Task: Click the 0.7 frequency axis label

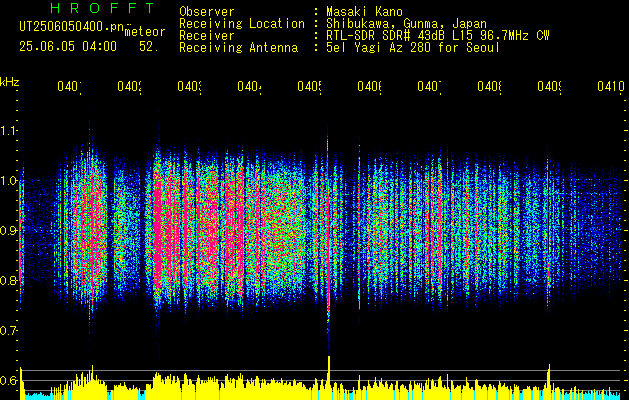Action: 8,331
